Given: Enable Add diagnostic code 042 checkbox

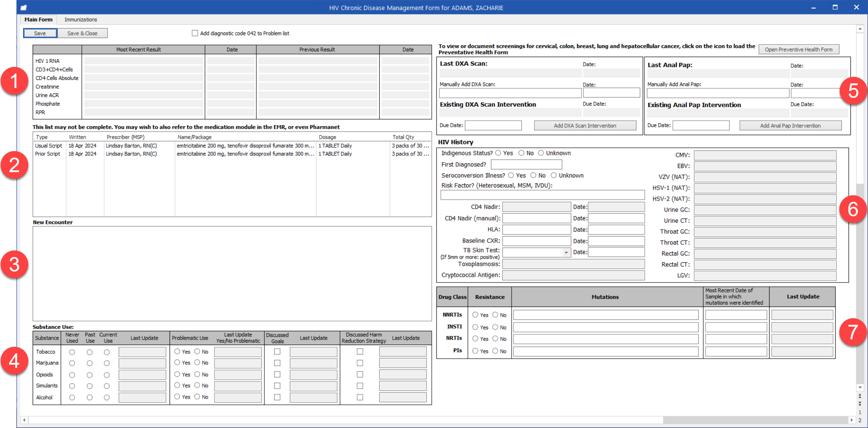Looking at the screenshot, I should click(x=195, y=33).
